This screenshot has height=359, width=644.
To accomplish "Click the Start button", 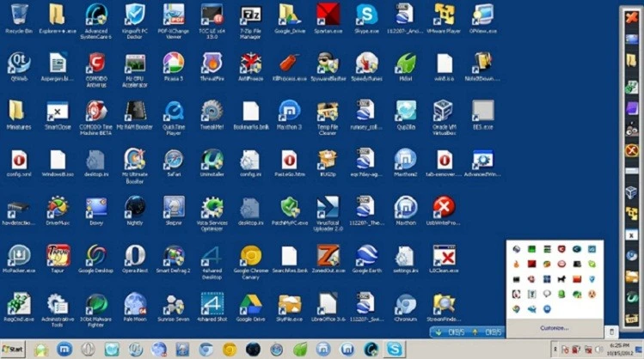I will point(13,350).
